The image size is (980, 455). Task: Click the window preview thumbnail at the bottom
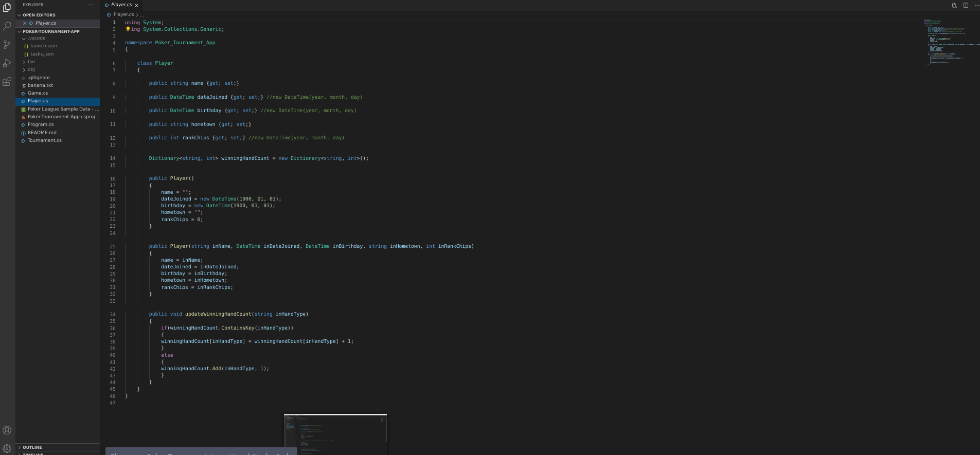pos(335,434)
